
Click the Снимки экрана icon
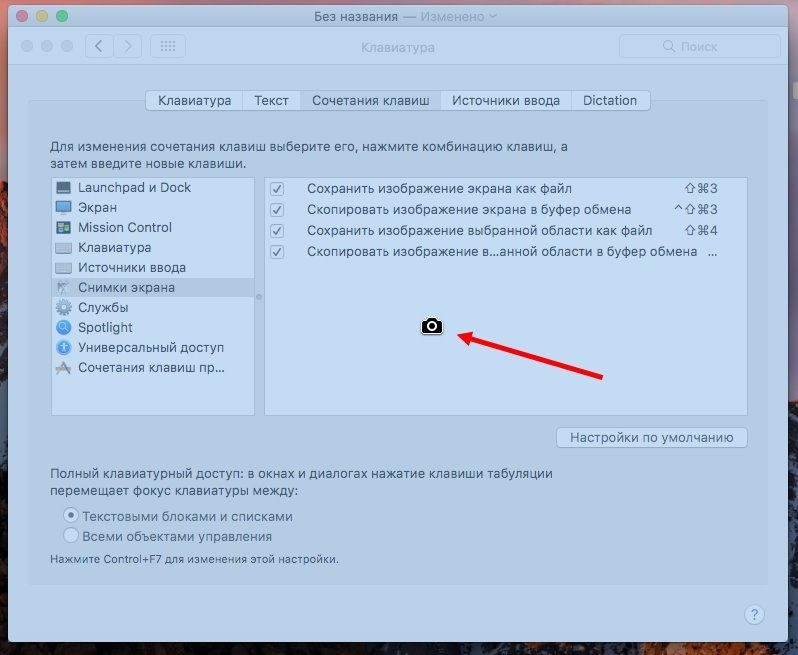click(x=63, y=288)
